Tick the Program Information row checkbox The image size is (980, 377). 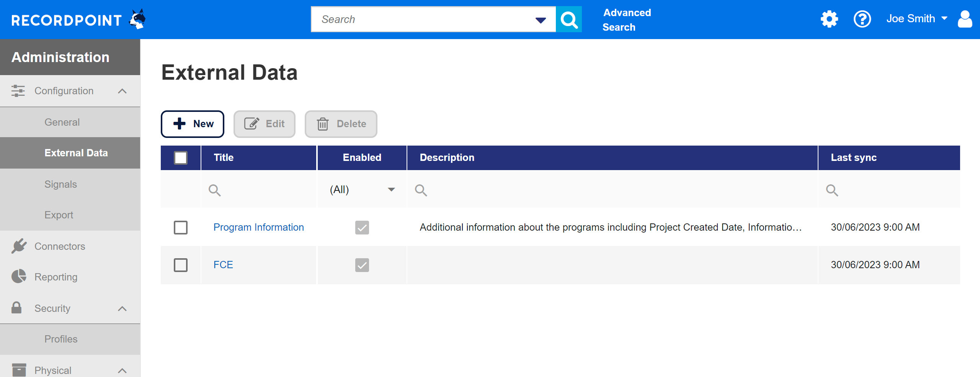pyautogui.click(x=180, y=227)
